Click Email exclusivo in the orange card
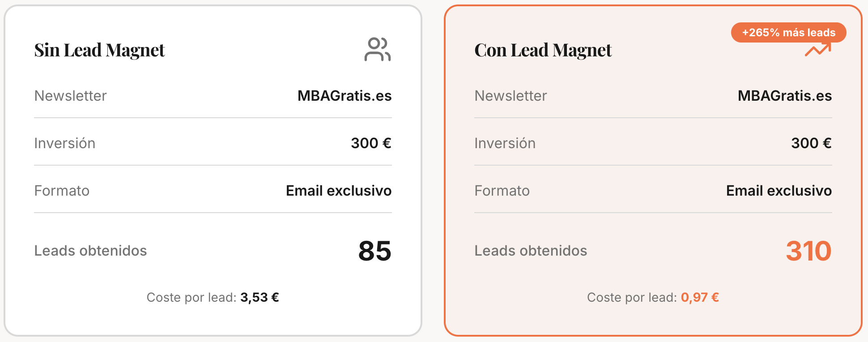The image size is (868, 342). pos(779,191)
